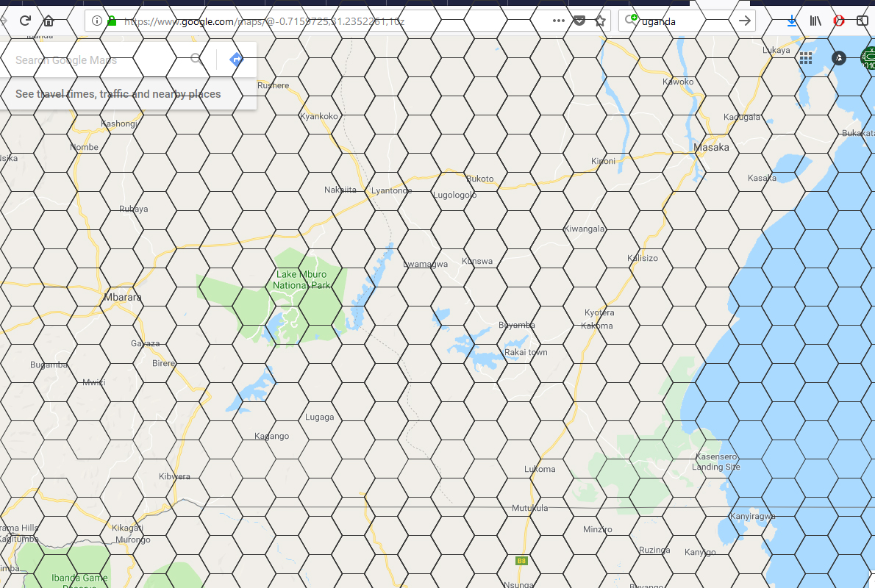Click the Bugamba place label

click(49, 365)
